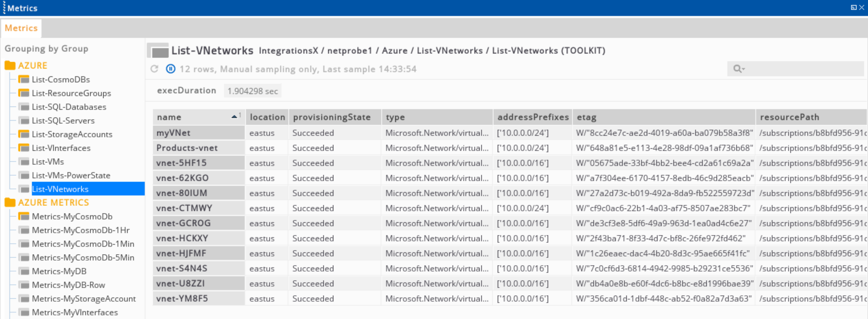The image size is (868, 319).
Task: Select the myVNet row name cell
Action: point(199,133)
